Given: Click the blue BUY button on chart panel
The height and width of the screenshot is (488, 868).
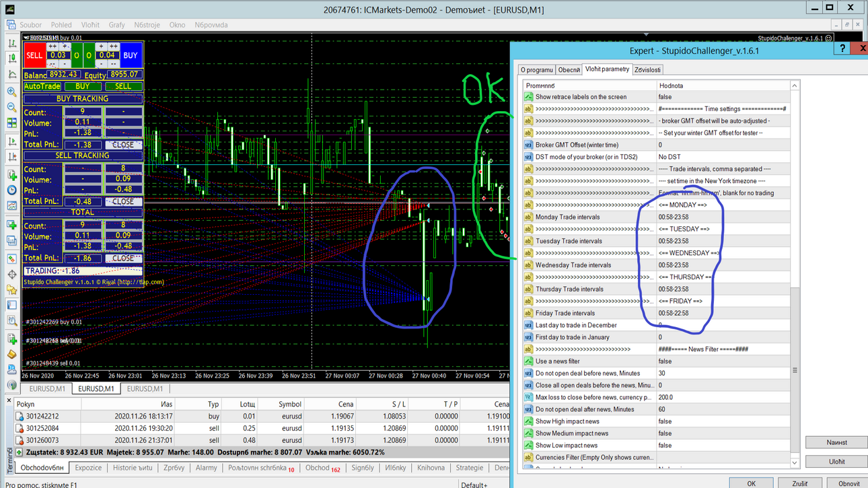Looking at the screenshot, I should click(131, 56).
